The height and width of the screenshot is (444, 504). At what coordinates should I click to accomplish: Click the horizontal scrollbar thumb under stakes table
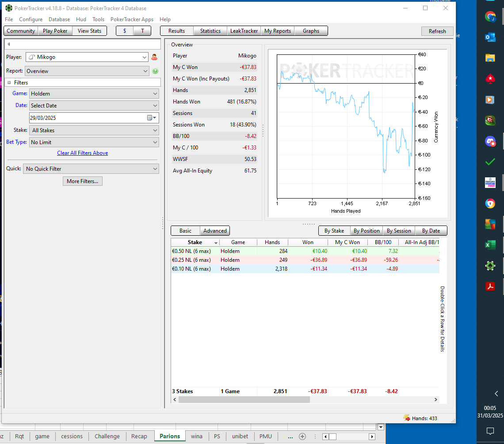(x=244, y=400)
